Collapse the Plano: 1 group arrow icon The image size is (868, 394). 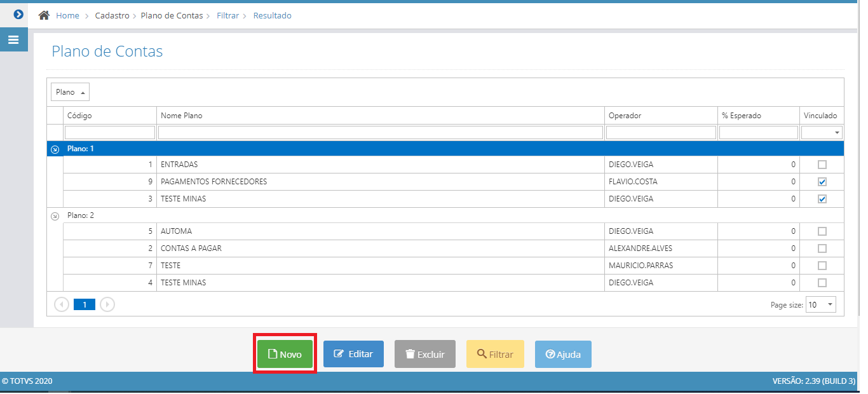55,149
